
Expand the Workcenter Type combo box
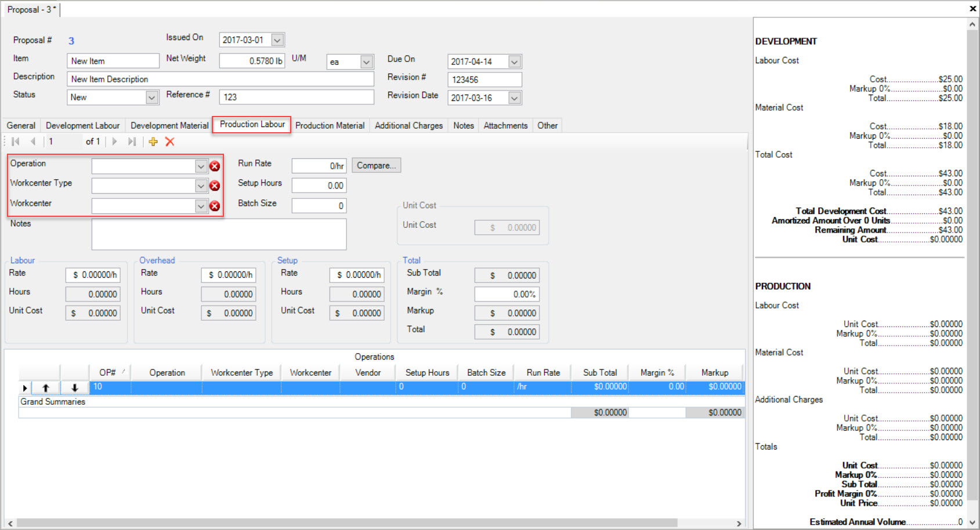[x=201, y=186]
